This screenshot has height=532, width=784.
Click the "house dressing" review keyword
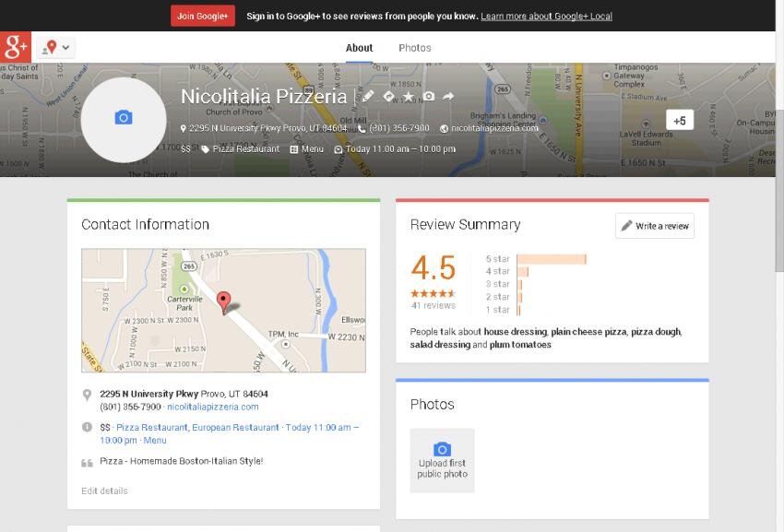(515, 332)
